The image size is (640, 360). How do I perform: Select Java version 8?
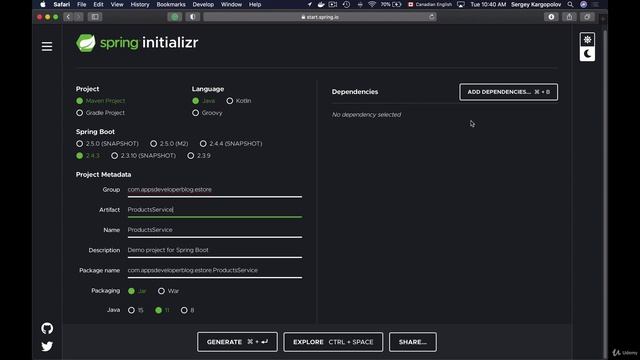(x=187, y=310)
